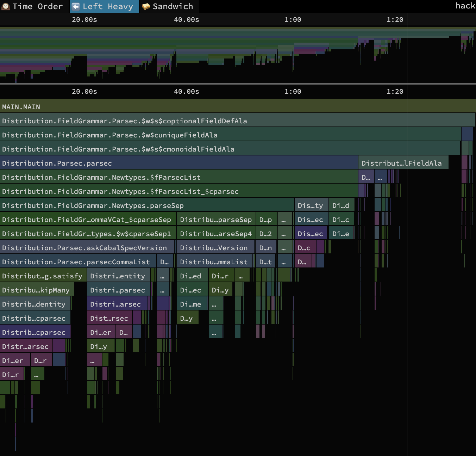
Task: Click the Distribut…lFieldAla frame
Action: pyautogui.click(x=401, y=163)
